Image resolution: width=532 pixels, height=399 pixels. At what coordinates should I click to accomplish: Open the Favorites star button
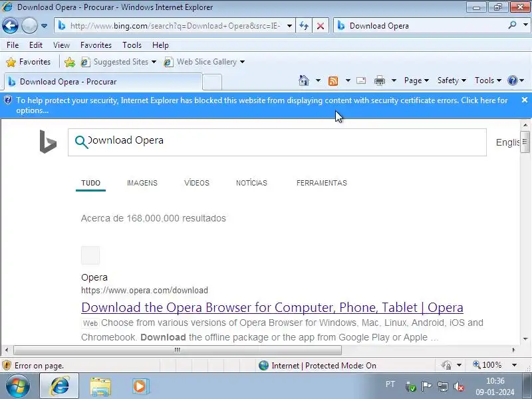(x=29, y=62)
